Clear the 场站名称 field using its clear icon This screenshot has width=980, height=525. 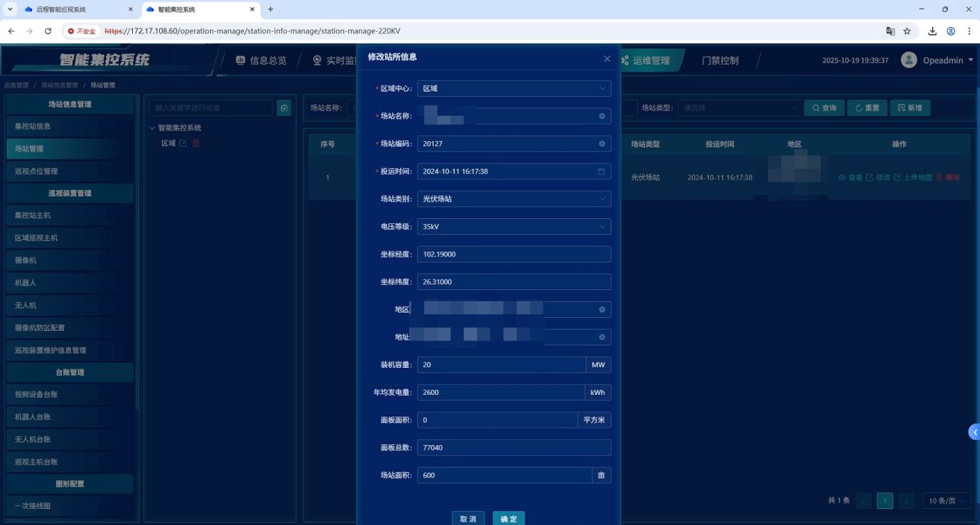pyautogui.click(x=602, y=116)
